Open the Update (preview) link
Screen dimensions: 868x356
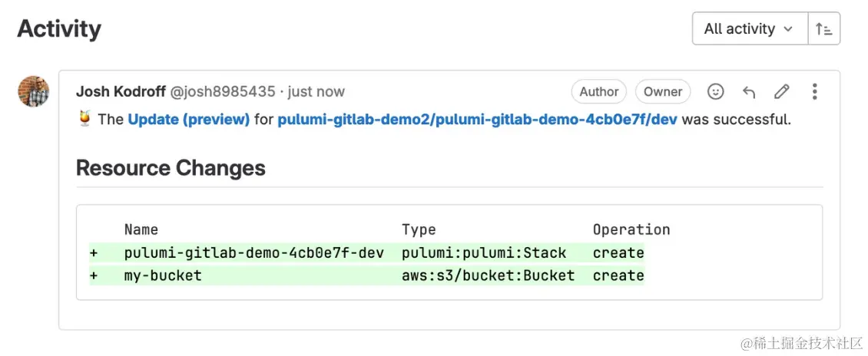188,120
